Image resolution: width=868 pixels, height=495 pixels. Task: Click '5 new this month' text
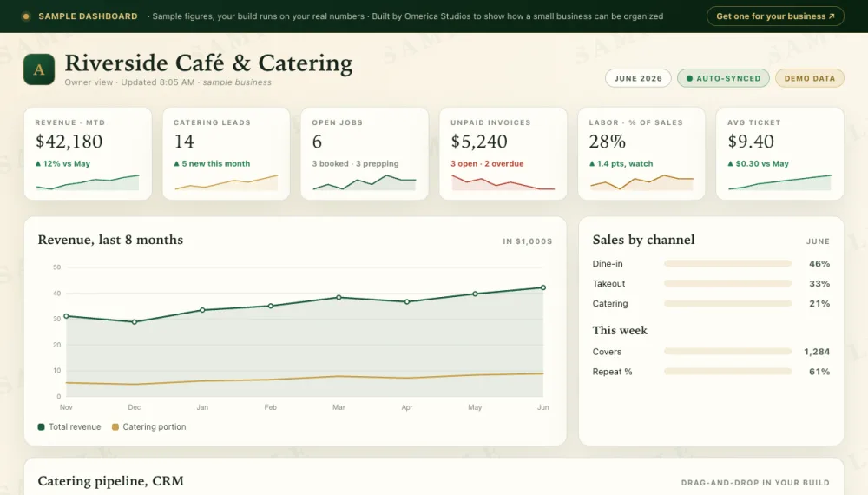212,163
